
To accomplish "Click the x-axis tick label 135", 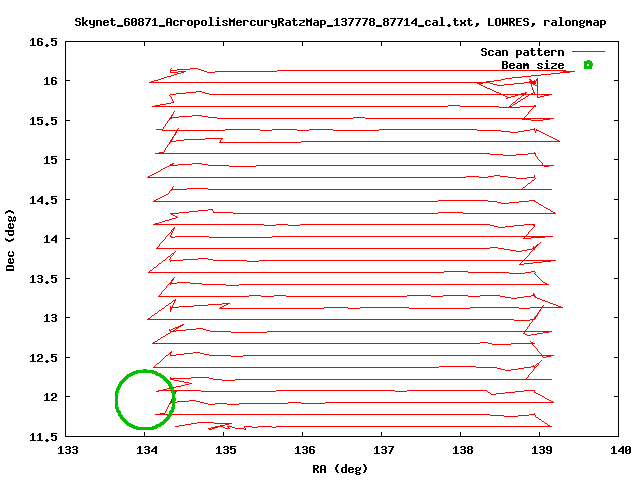I will 226,450.
